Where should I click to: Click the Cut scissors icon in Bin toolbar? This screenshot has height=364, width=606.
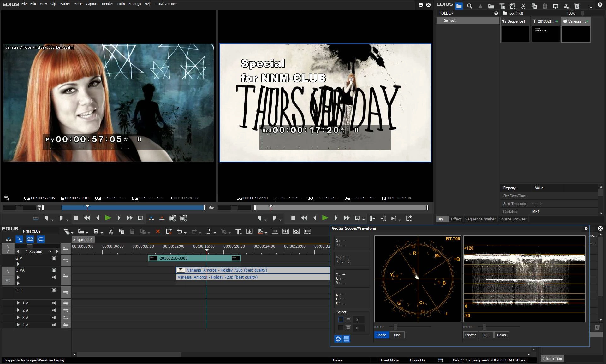tap(523, 6)
